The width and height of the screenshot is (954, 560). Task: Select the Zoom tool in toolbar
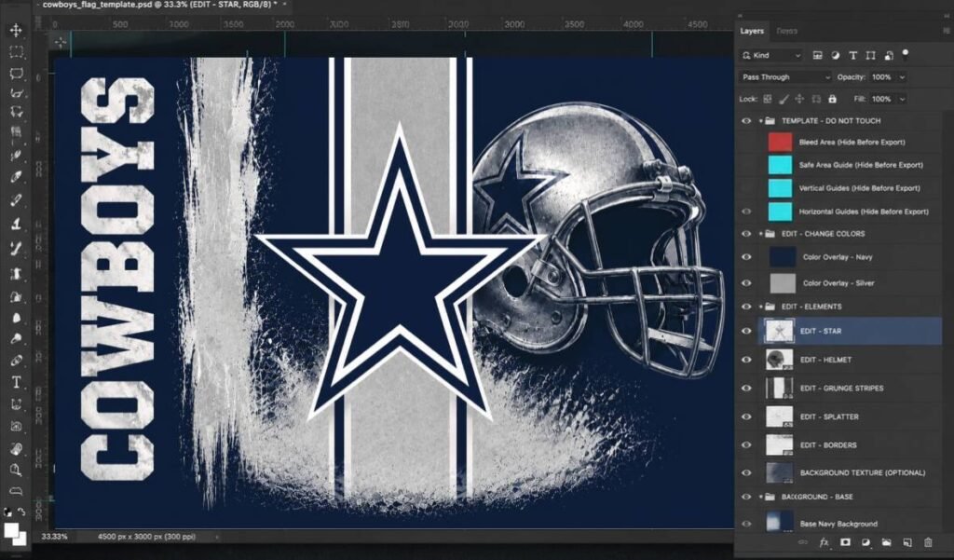pos(17,470)
